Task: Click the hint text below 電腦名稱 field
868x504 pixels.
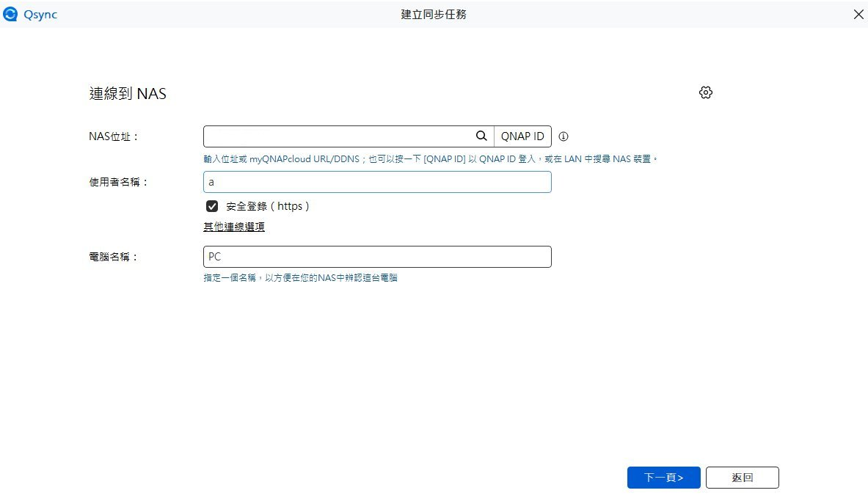Action: pos(300,278)
